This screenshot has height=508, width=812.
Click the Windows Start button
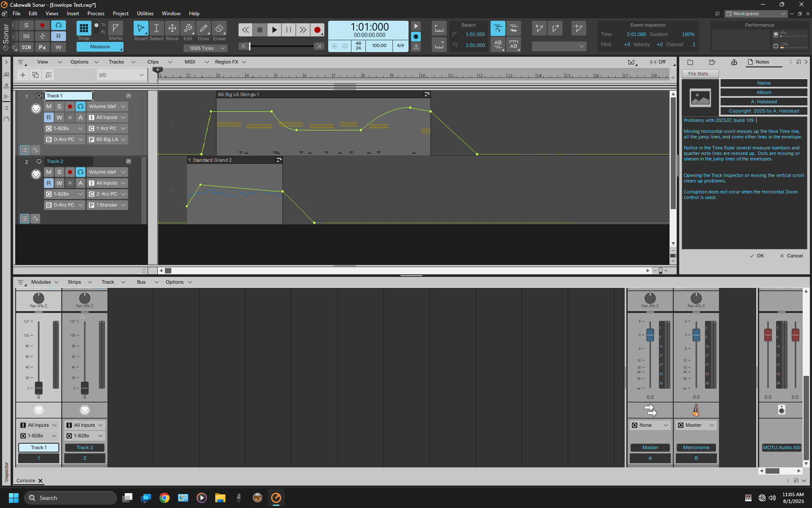click(x=14, y=498)
